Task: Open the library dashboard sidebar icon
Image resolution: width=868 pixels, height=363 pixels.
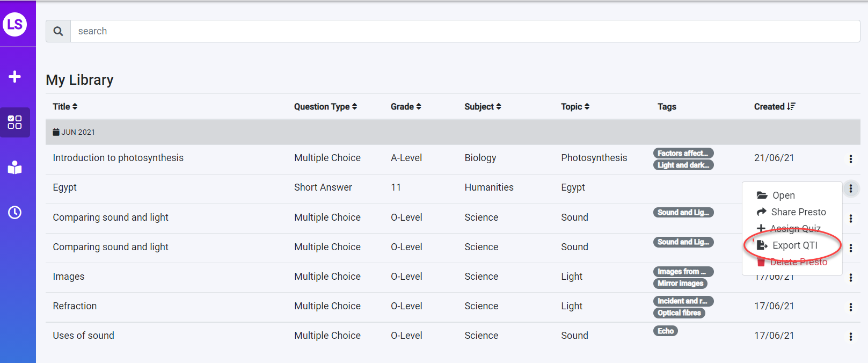Action: coord(15,122)
